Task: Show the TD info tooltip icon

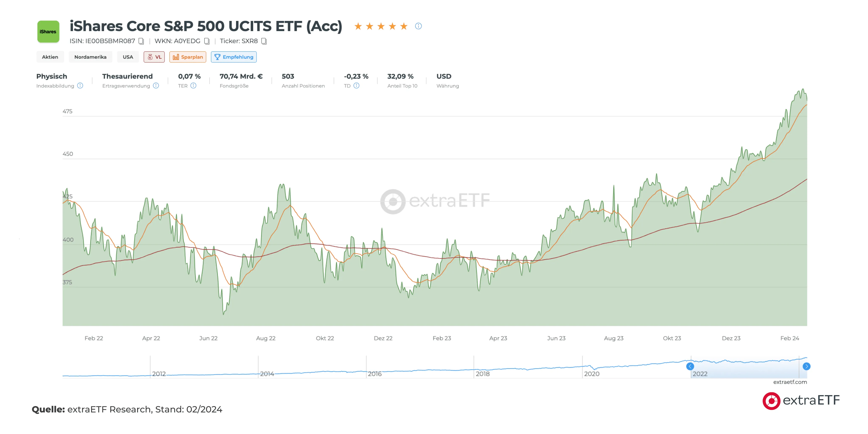Action: (x=357, y=86)
